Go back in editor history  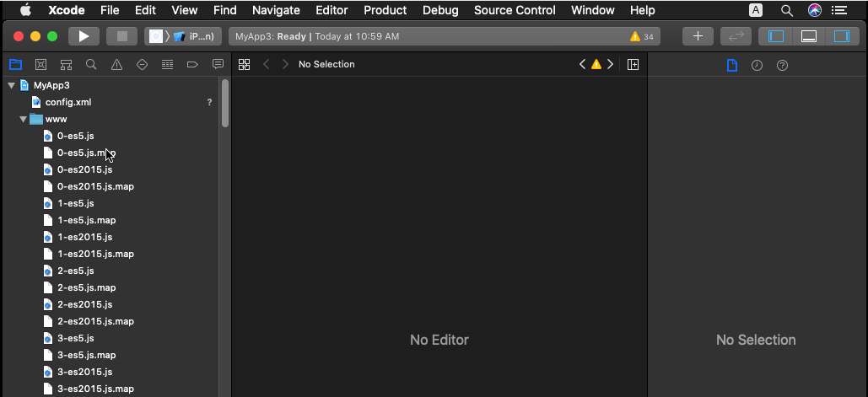pos(267,64)
